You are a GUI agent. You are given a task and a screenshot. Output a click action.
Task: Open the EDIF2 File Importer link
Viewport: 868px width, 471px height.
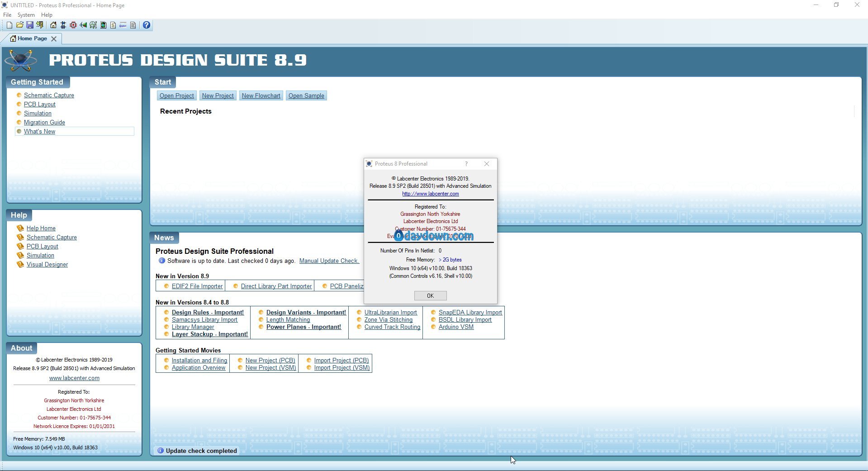click(197, 286)
